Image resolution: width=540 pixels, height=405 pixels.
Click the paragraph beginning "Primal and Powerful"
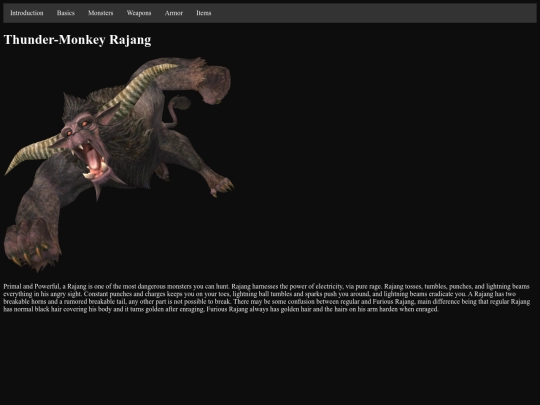[x=267, y=298]
